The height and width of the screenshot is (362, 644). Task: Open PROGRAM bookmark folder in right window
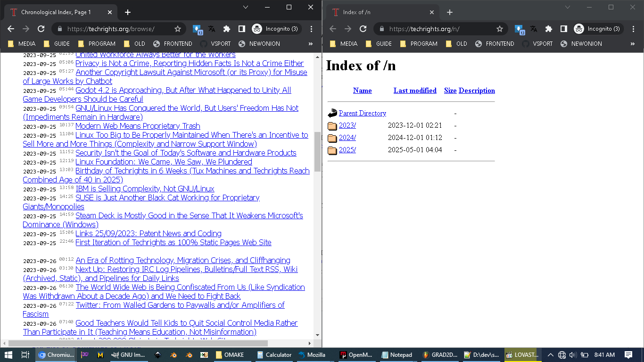point(419,43)
